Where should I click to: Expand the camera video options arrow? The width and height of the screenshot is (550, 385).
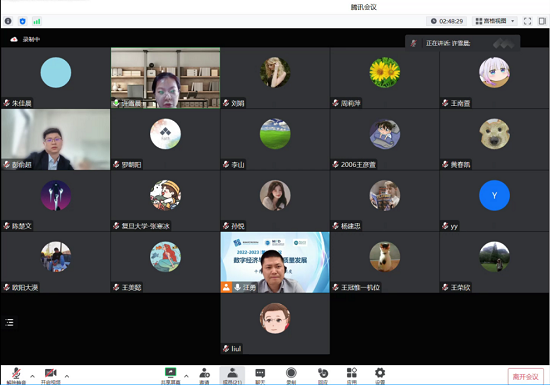(67, 376)
